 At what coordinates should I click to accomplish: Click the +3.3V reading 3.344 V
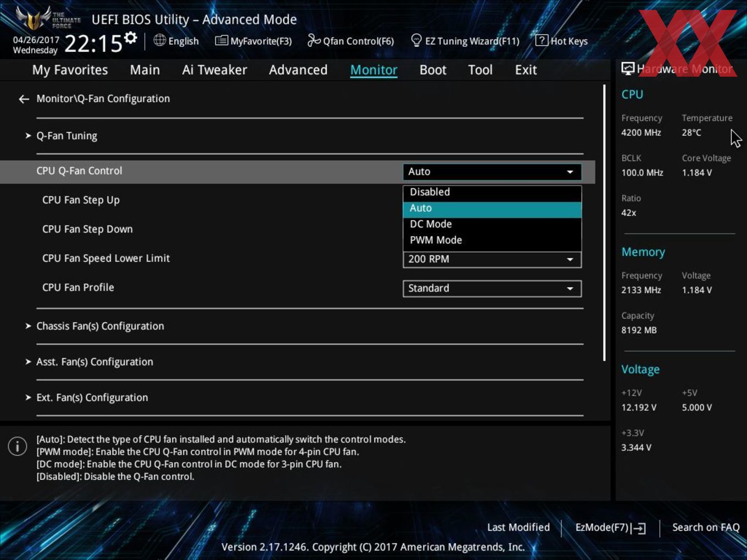click(636, 447)
